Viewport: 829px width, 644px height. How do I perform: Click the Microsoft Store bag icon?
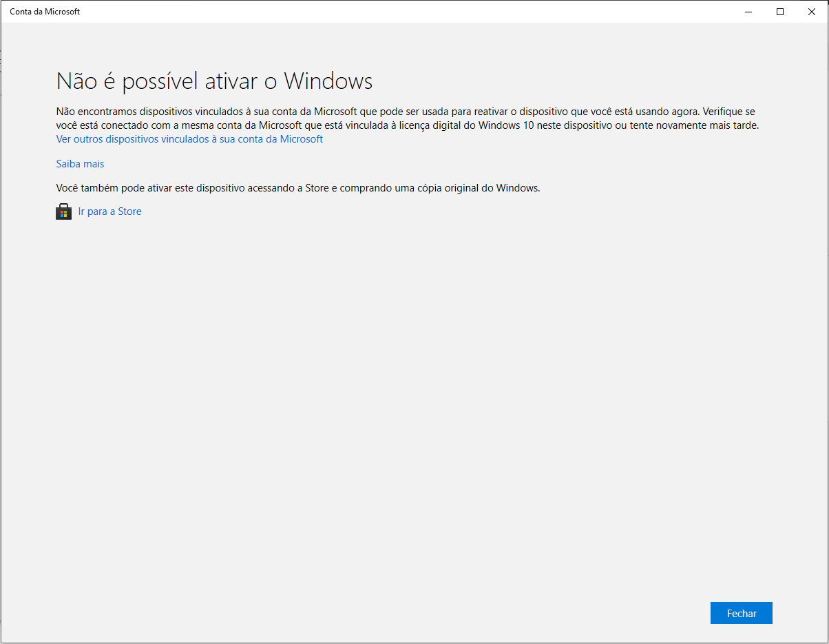63,211
